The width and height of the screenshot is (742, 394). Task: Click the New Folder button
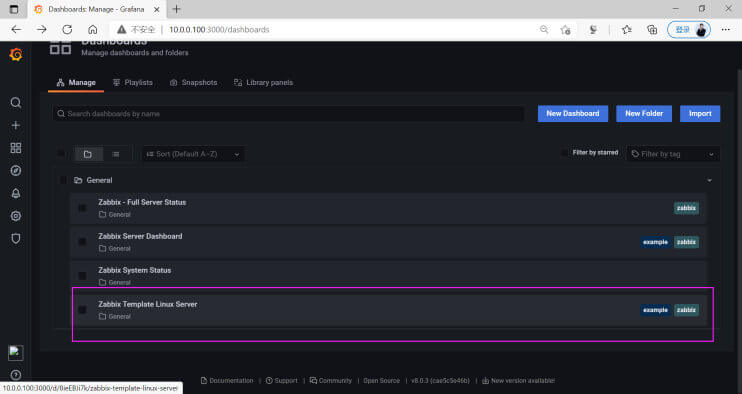tap(644, 114)
